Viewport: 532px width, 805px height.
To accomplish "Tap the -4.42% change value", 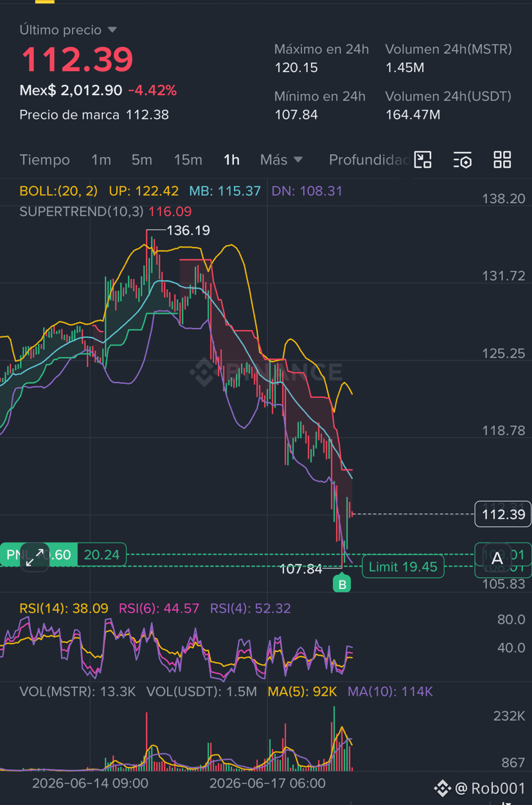I will [x=152, y=91].
